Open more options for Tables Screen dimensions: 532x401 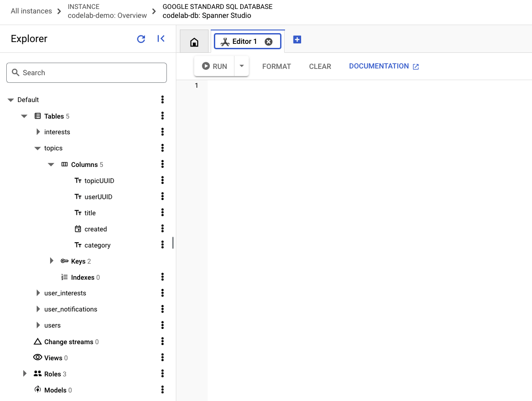pyautogui.click(x=162, y=116)
